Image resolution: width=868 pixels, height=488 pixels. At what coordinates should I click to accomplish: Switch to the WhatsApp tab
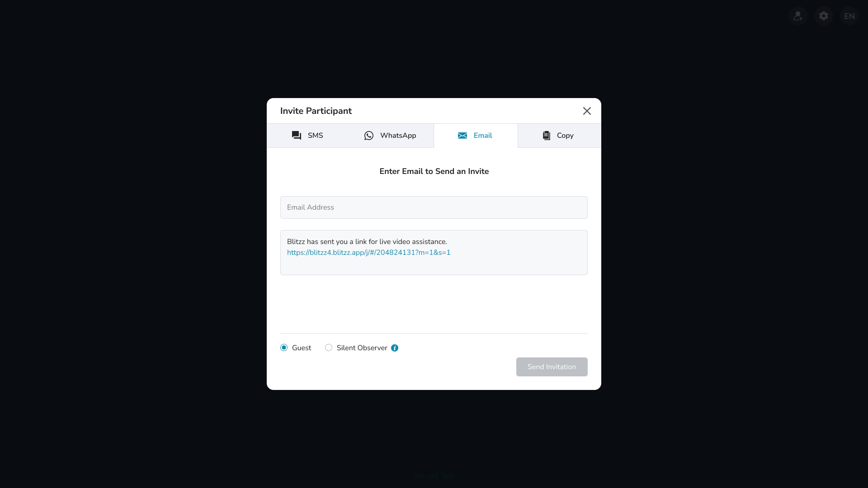390,136
